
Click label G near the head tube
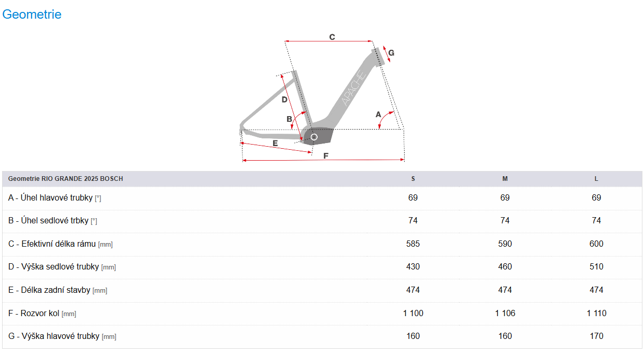[x=391, y=52]
